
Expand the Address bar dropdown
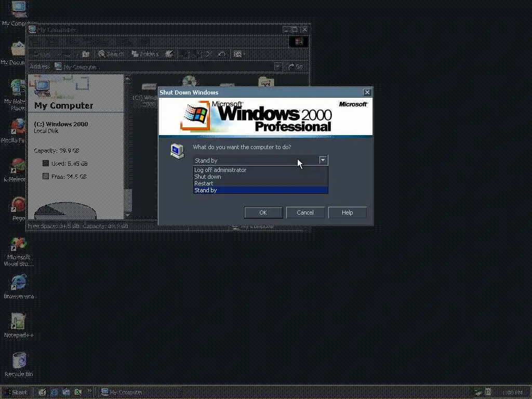tap(278, 66)
